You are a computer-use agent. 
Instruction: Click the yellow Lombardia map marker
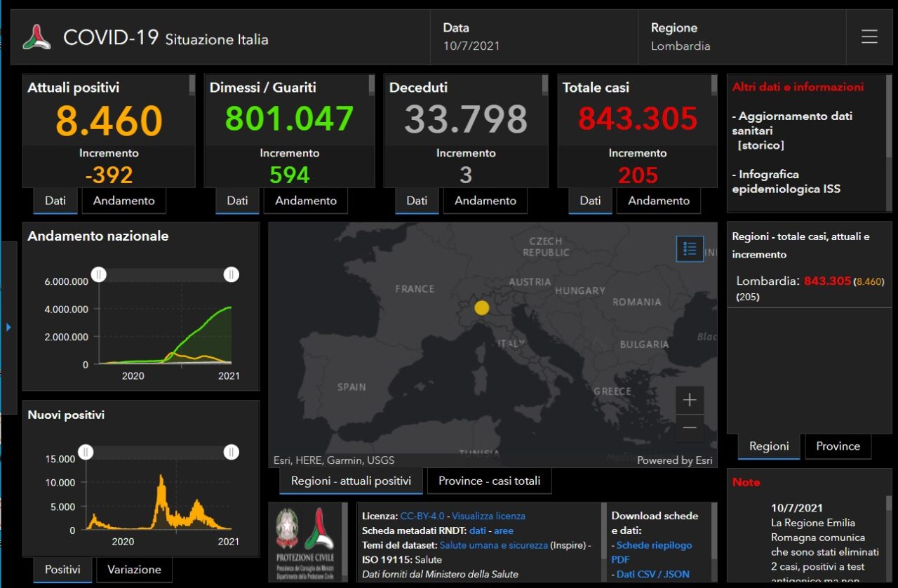(x=481, y=307)
